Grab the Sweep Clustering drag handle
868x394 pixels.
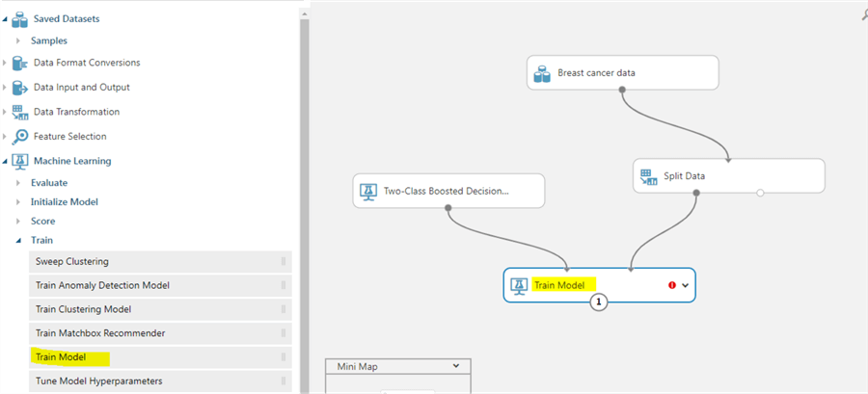tap(283, 261)
